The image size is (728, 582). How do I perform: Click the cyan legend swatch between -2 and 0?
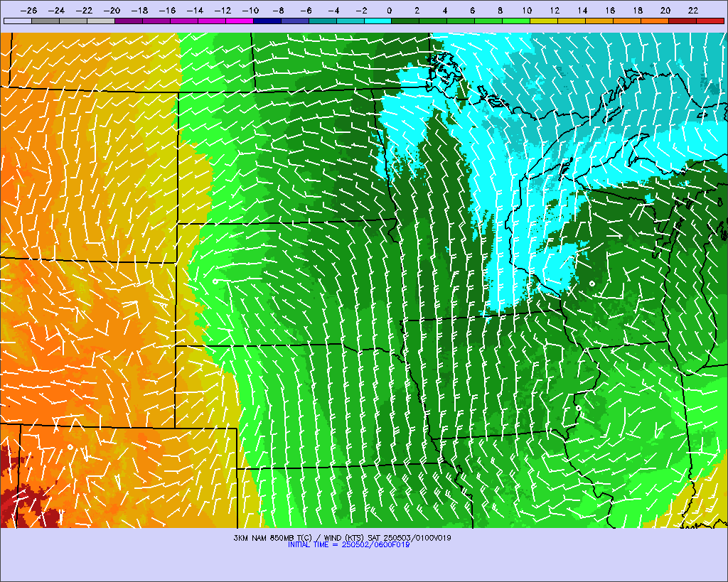point(378,21)
